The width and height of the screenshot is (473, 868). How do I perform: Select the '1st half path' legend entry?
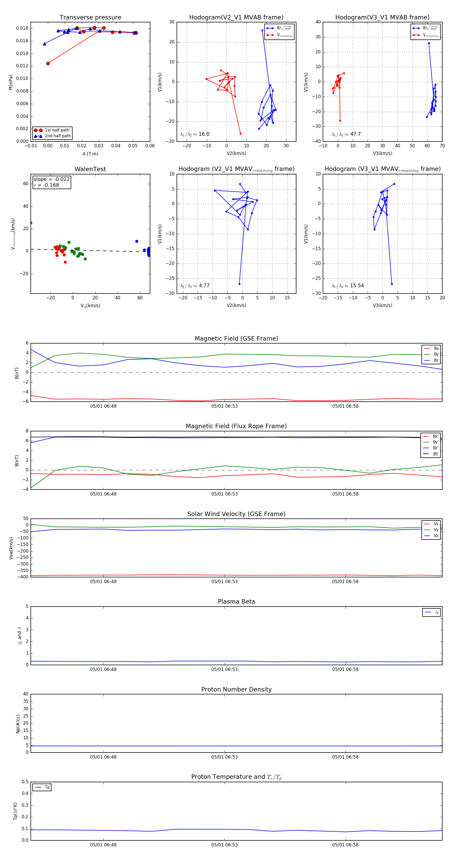click(53, 130)
